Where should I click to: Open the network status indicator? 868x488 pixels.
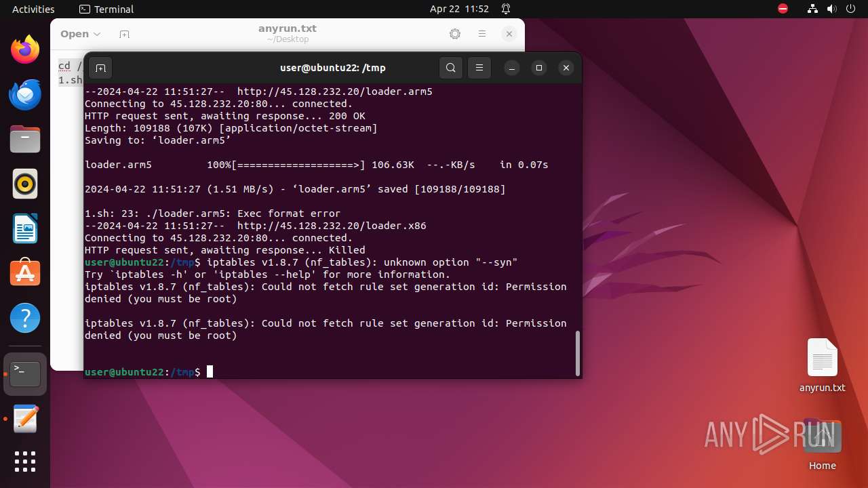[813, 9]
